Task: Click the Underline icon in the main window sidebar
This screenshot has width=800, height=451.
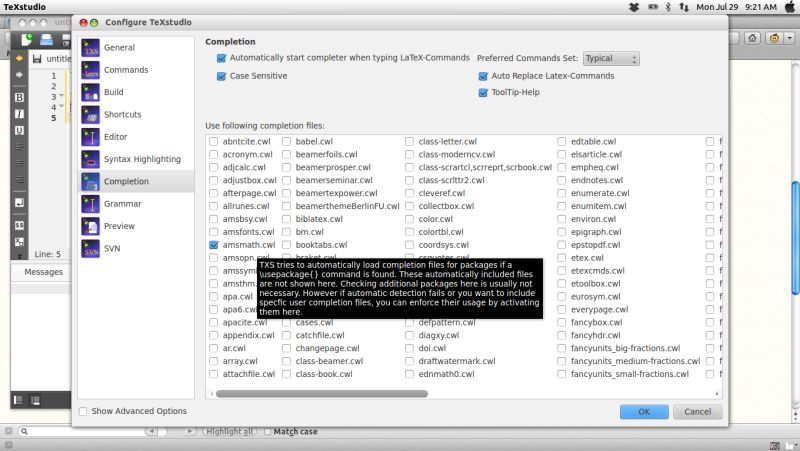Action: pyautogui.click(x=19, y=131)
